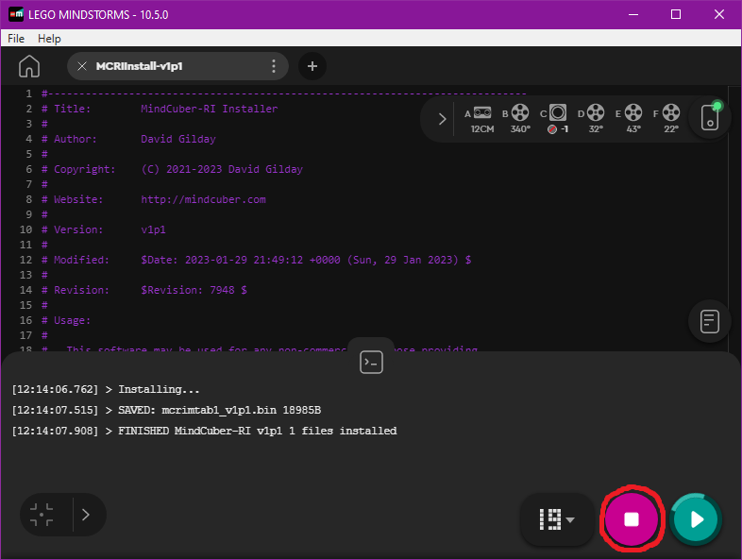Expand the port sensor panel chevron

442,119
